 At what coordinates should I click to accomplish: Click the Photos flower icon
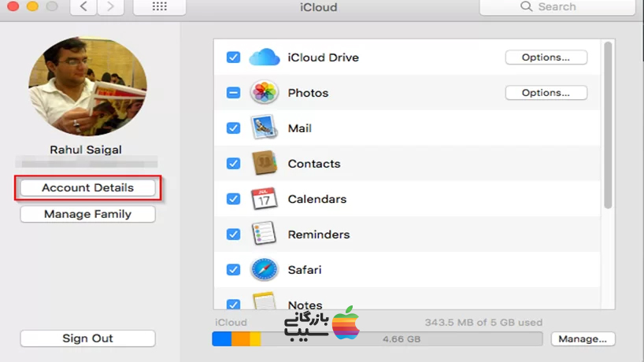pos(264,92)
